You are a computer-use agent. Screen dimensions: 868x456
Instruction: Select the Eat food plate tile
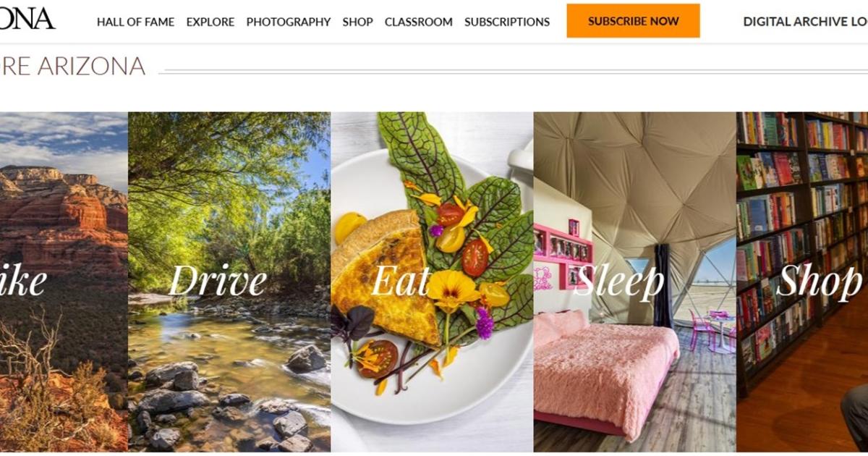[432, 282]
